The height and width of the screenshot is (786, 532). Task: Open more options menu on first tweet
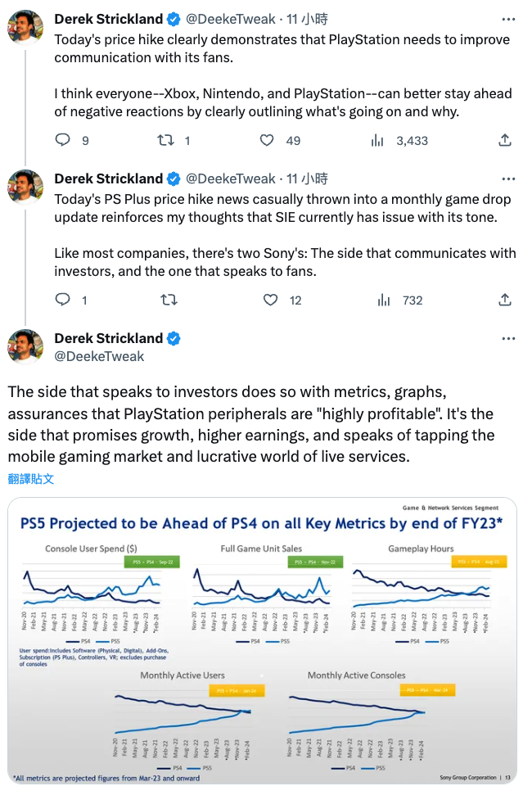coord(508,20)
